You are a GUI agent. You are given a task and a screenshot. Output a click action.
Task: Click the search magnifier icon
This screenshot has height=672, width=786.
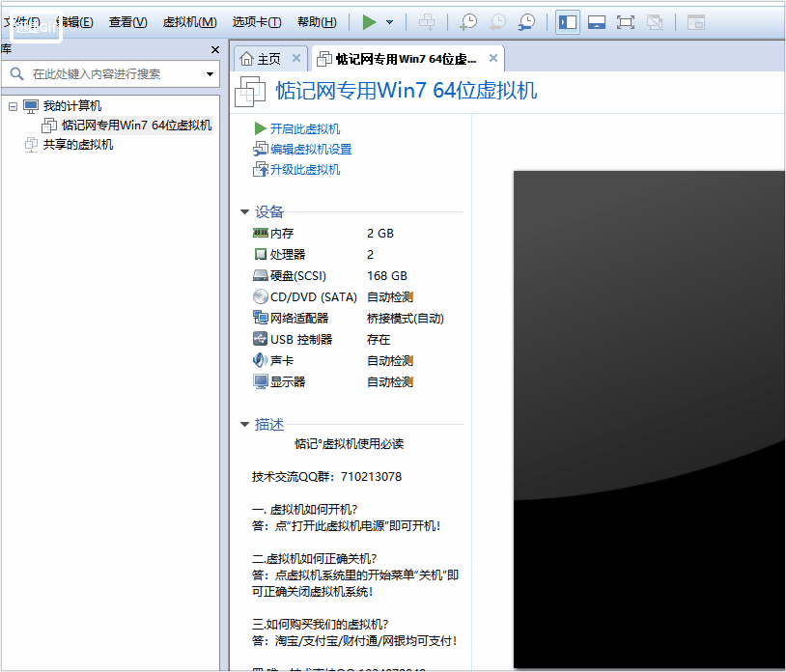tap(16, 73)
